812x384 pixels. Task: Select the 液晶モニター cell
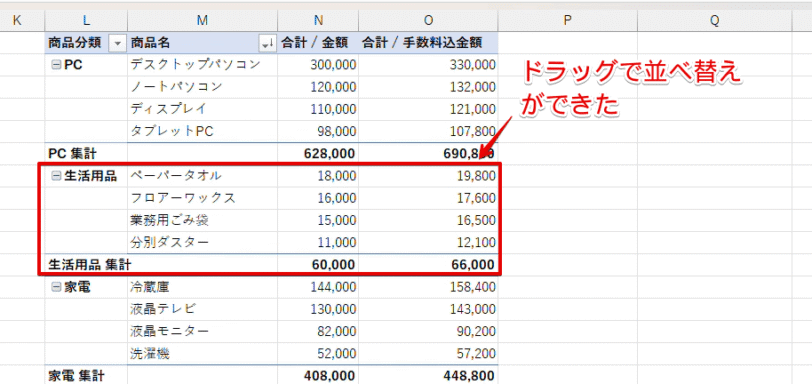[x=202, y=332]
